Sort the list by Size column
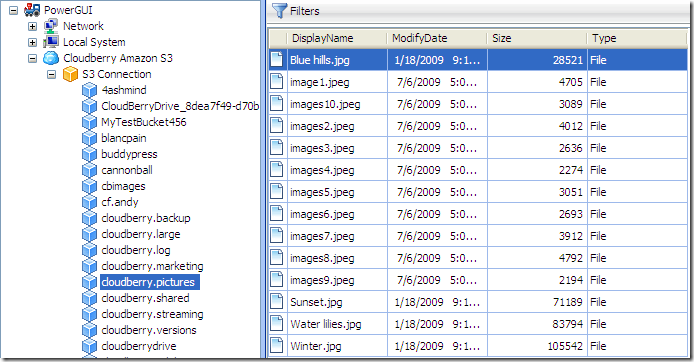The image size is (694, 362). click(x=537, y=39)
